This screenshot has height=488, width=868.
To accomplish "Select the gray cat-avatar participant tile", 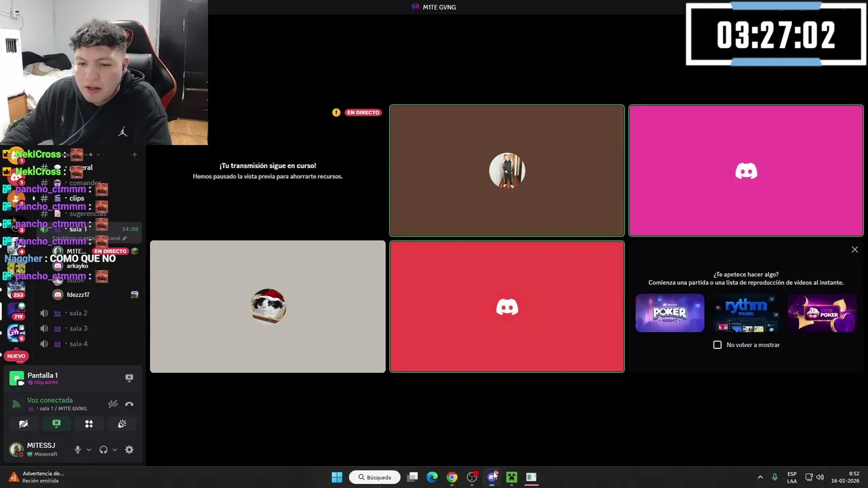I will 268,306.
